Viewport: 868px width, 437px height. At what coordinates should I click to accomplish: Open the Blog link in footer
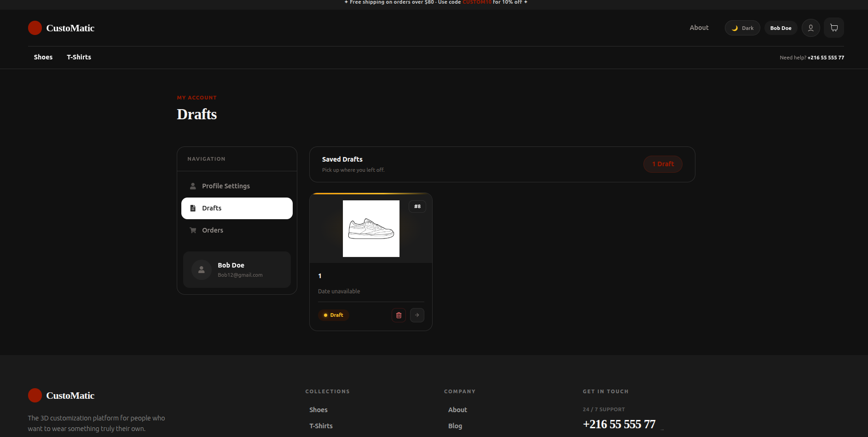(x=455, y=426)
